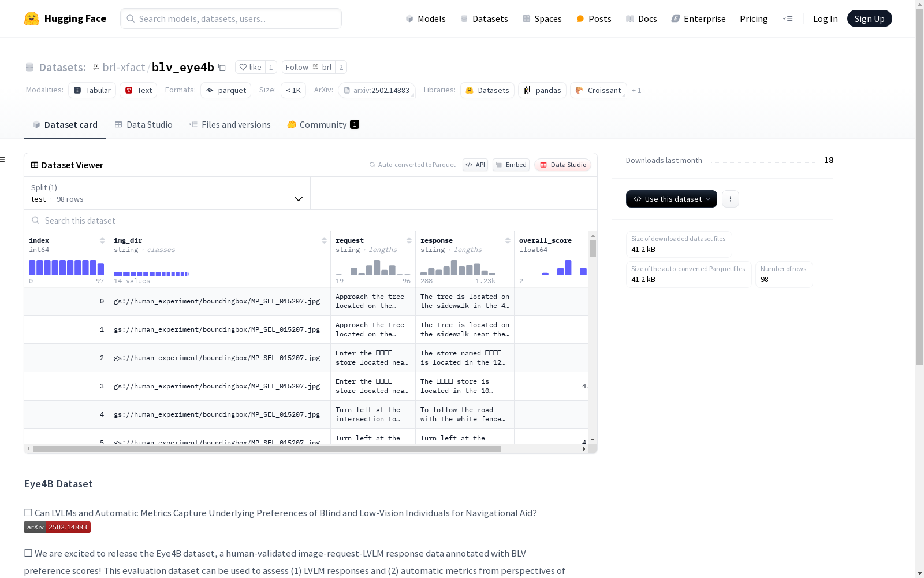Open the arxiv:2502.14883 tag

[x=377, y=90]
